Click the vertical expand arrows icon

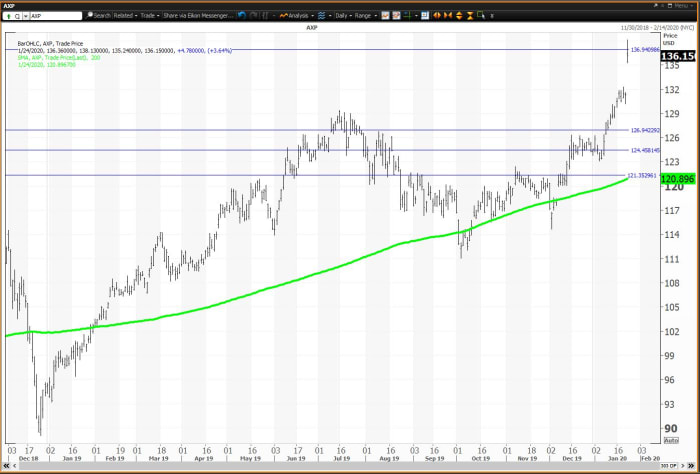459,16
